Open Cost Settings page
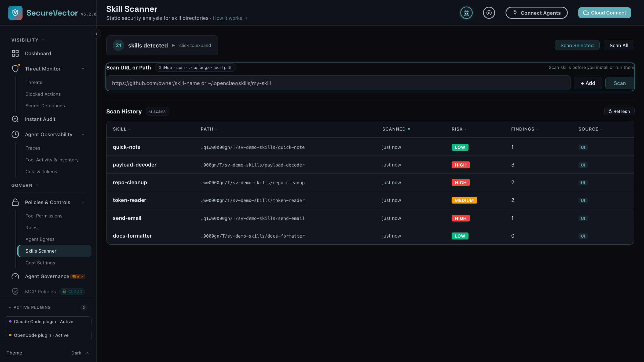Screen dimensions: 644x362 click(x=40, y=263)
